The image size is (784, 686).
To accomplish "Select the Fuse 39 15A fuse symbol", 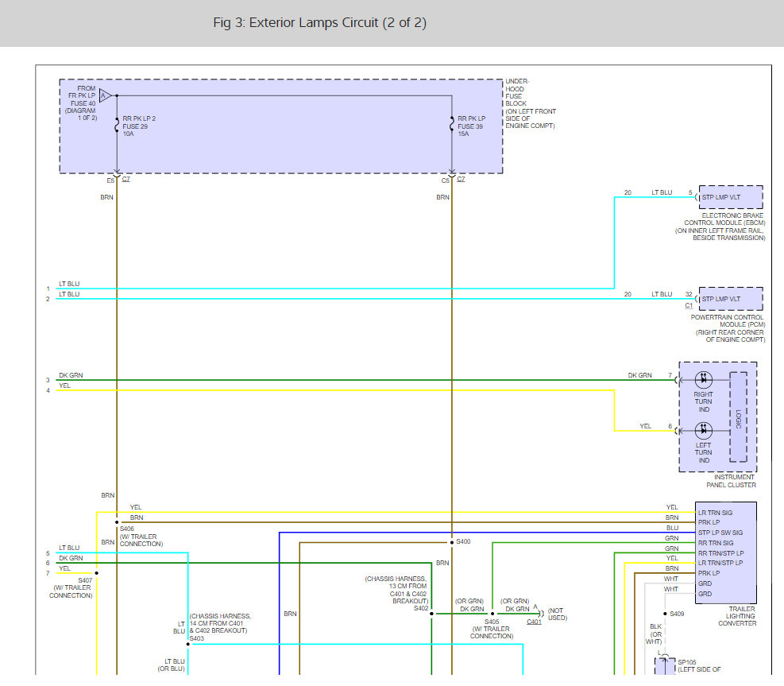I will [452, 124].
